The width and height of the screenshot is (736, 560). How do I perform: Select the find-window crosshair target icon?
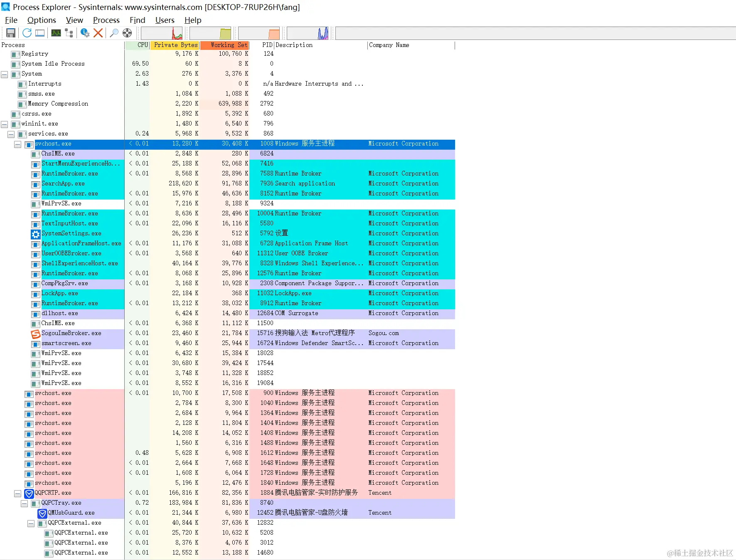127,33
